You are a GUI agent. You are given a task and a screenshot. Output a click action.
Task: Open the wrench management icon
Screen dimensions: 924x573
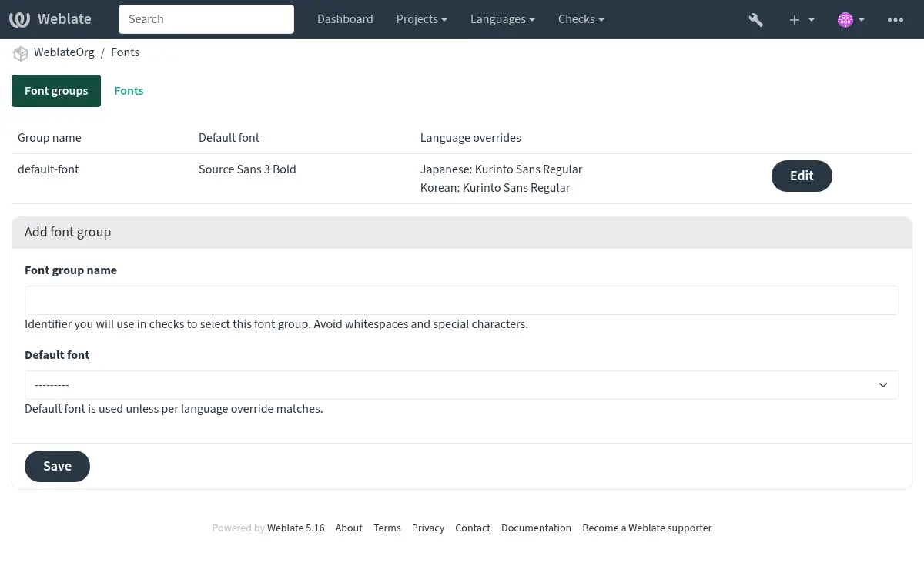pyautogui.click(x=755, y=19)
